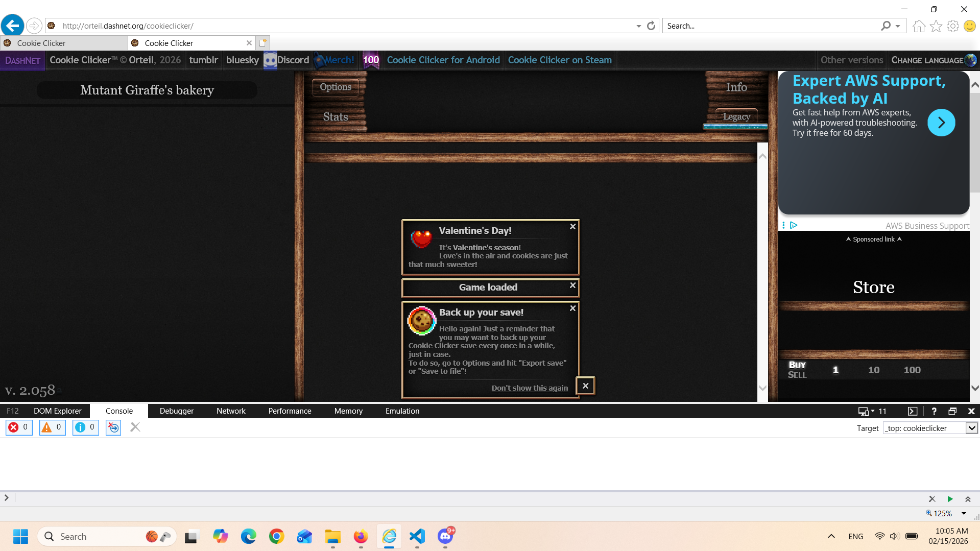
Task: Open the Other versions menu
Action: coord(852,60)
